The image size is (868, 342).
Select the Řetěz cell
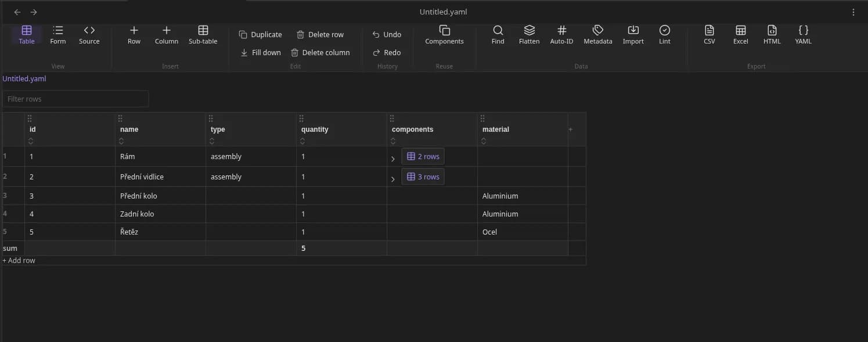click(x=160, y=232)
